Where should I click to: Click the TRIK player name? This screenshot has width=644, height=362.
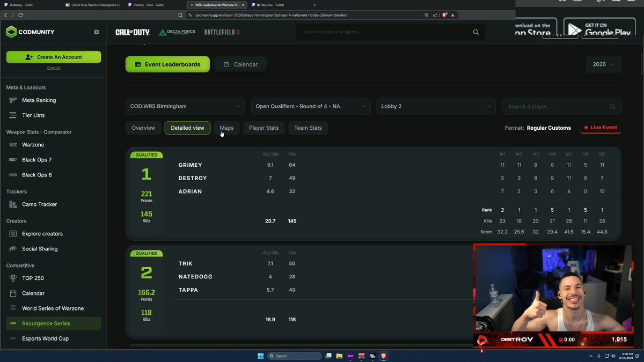click(x=186, y=264)
